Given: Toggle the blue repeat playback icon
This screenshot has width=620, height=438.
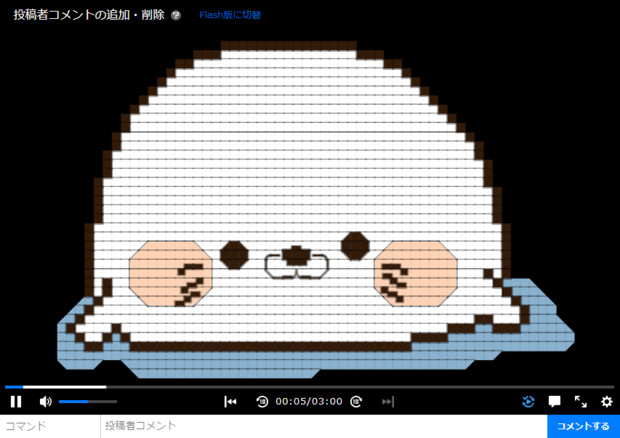Looking at the screenshot, I should pyautogui.click(x=528, y=402).
